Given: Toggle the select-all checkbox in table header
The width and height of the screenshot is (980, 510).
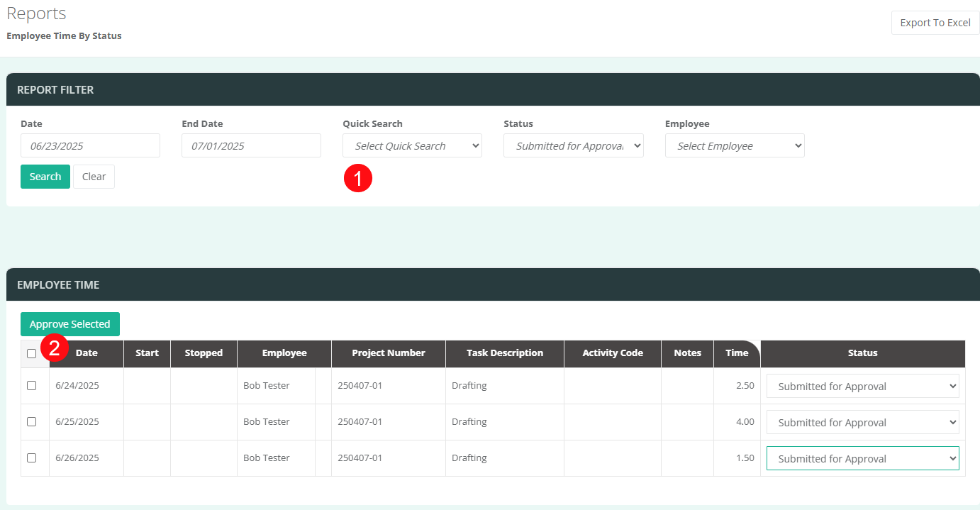Looking at the screenshot, I should [x=31, y=353].
